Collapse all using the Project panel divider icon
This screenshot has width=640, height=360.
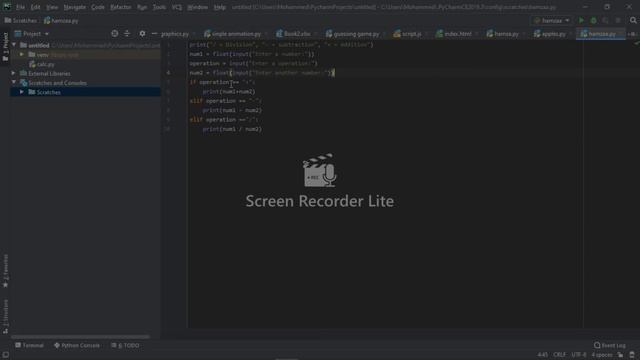(127, 34)
